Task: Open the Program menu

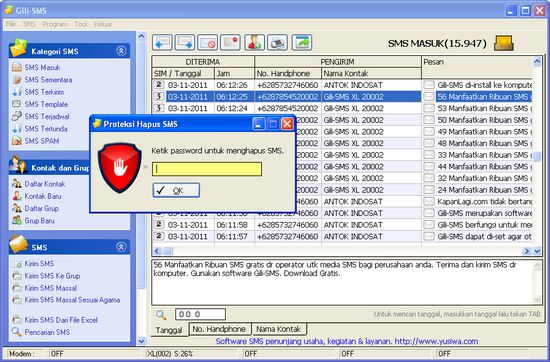Action: [55, 24]
